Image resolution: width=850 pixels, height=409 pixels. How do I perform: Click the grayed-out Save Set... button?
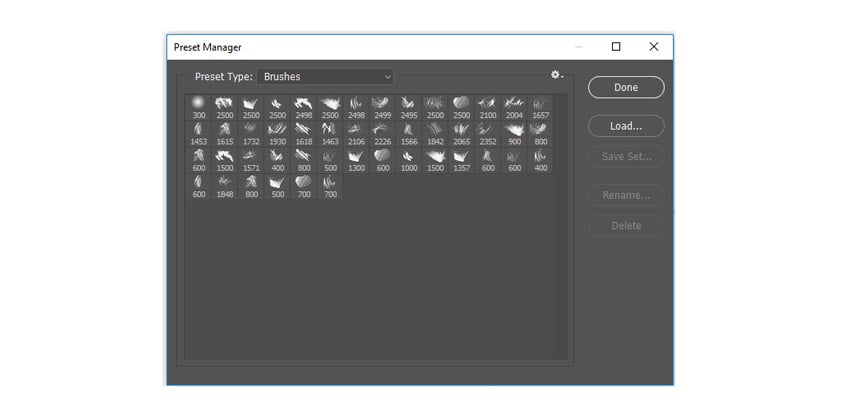click(x=626, y=157)
